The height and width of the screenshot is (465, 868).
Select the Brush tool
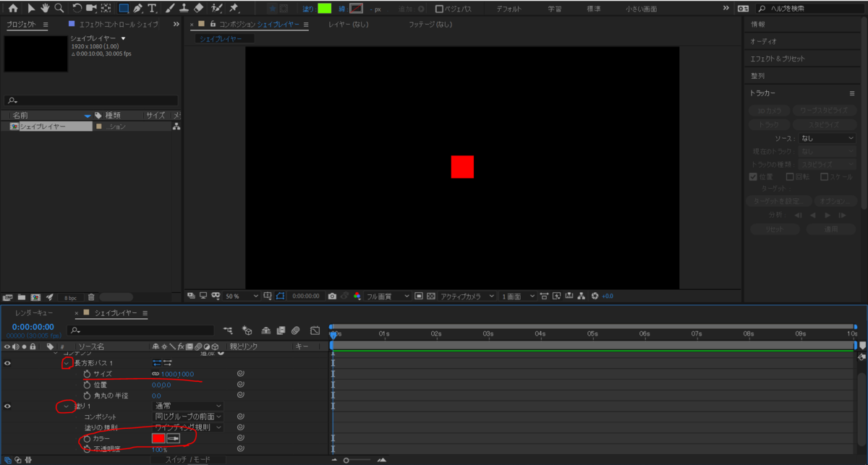click(x=170, y=9)
